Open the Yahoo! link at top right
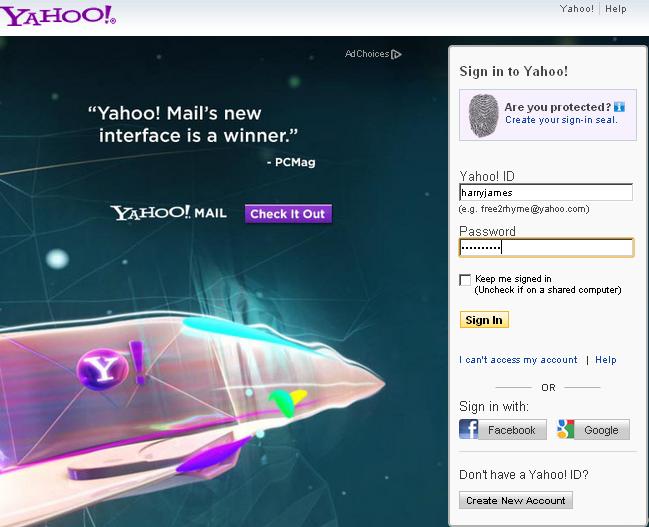Image resolution: width=649 pixels, height=527 pixels. click(577, 9)
